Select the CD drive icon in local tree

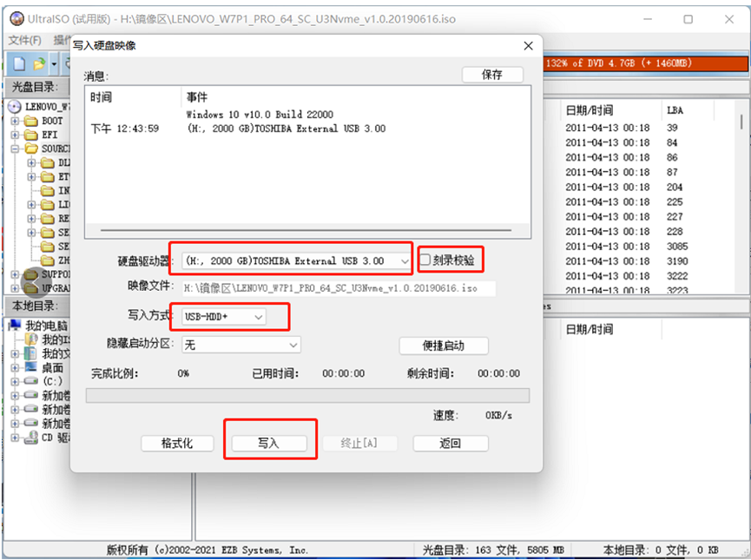tap(31, 437)
